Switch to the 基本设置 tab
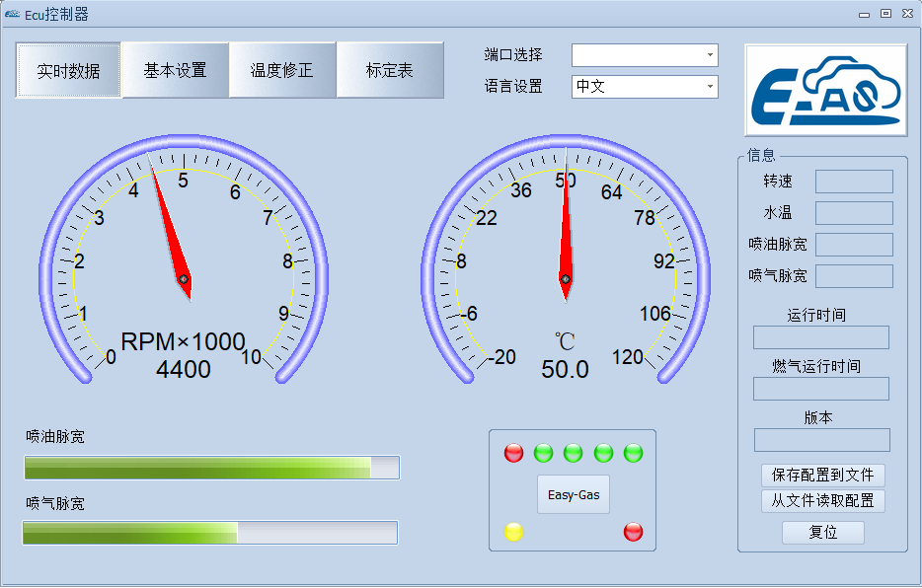This screenshot has width=922, height=588. click(x=176, y=70)
